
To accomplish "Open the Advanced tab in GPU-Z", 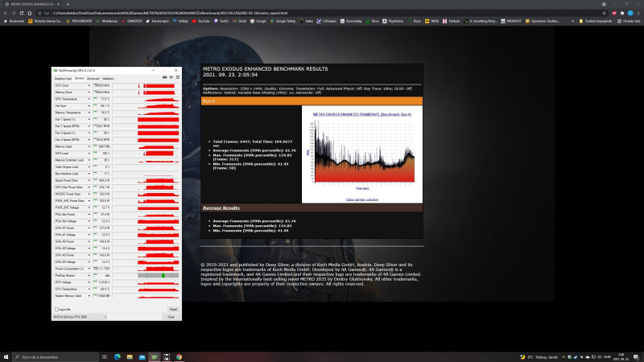I will coord(93,78).
